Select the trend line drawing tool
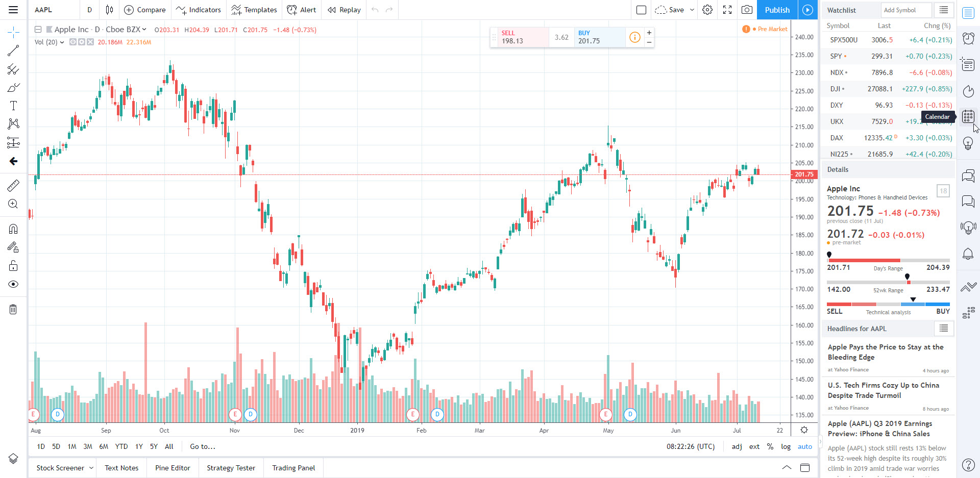 click(13, 51)
